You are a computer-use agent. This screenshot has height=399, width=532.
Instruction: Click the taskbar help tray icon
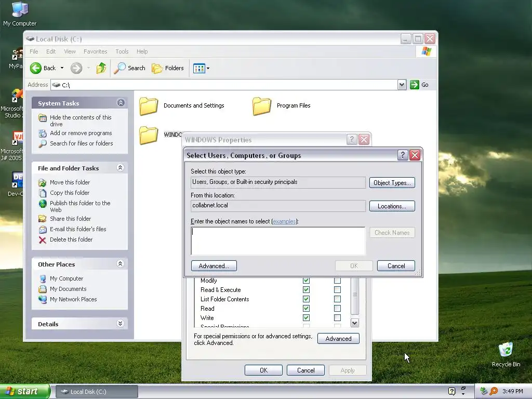coord(451,391)
